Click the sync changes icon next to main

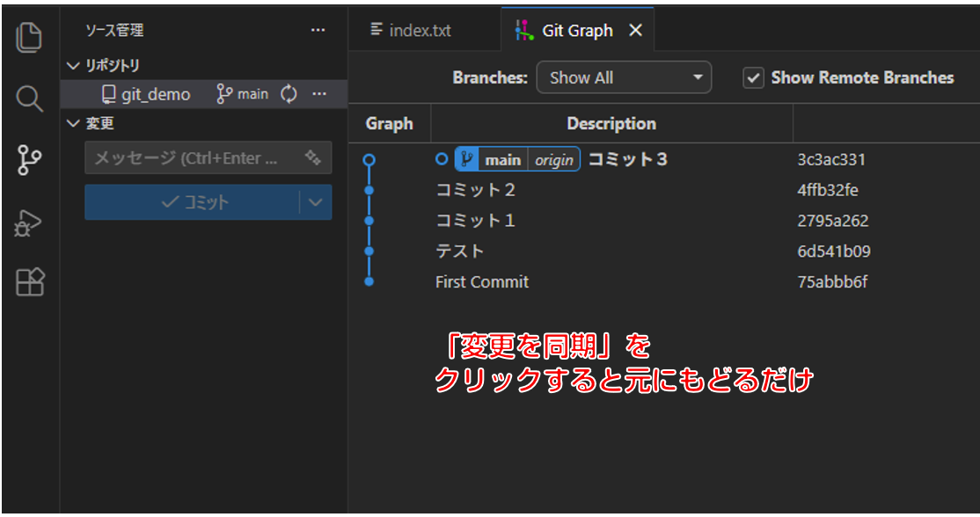point(289,94)
